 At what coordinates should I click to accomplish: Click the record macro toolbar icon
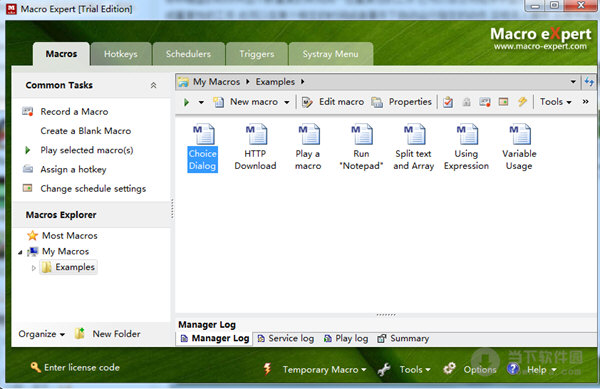pos(485,102)
